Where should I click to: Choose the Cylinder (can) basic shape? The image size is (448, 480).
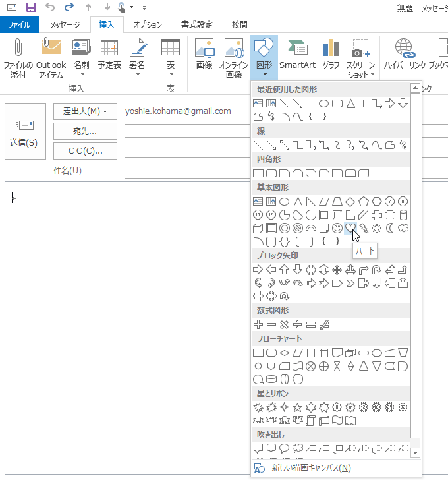coord(403,215)
